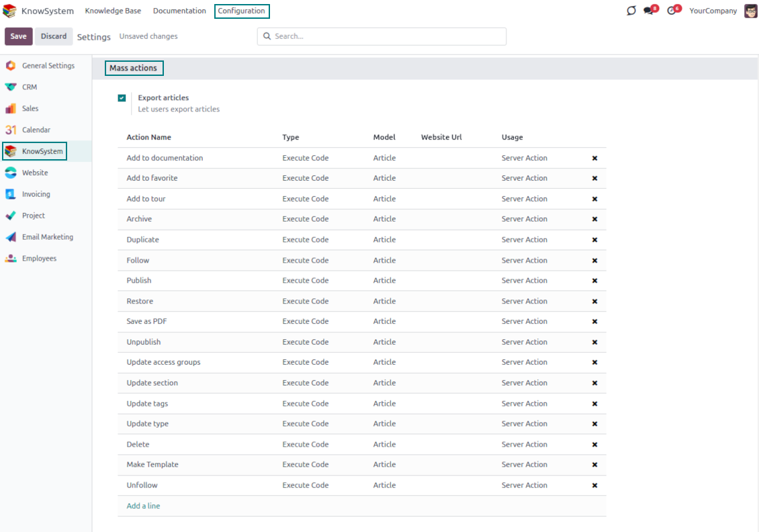The height and width of the screenshot is (532, 759).
Task: Open the messages chat icon
Action: pos(648,11)
